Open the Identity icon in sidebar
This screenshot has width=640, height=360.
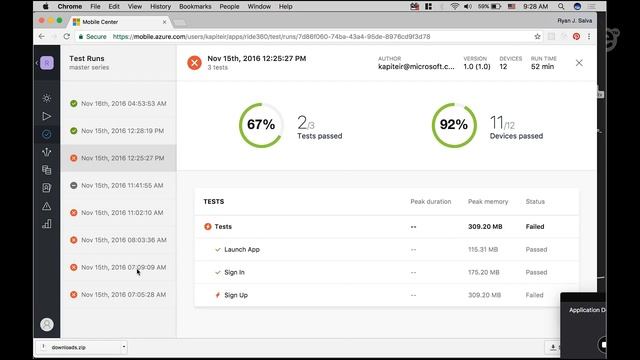47,188
